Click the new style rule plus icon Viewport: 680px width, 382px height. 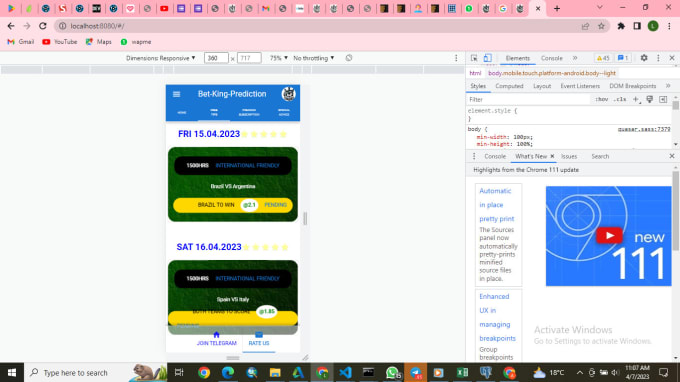(636, 100)
